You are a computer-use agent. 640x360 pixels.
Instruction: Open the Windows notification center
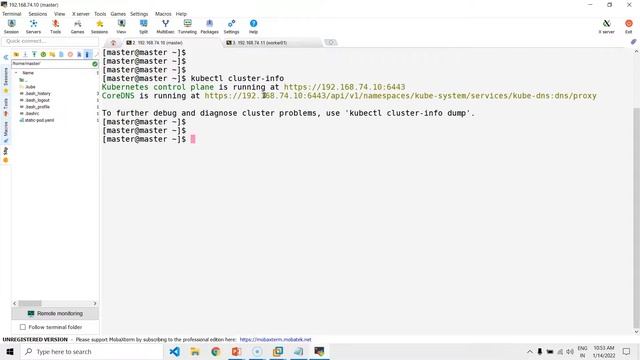coord(627,351)
